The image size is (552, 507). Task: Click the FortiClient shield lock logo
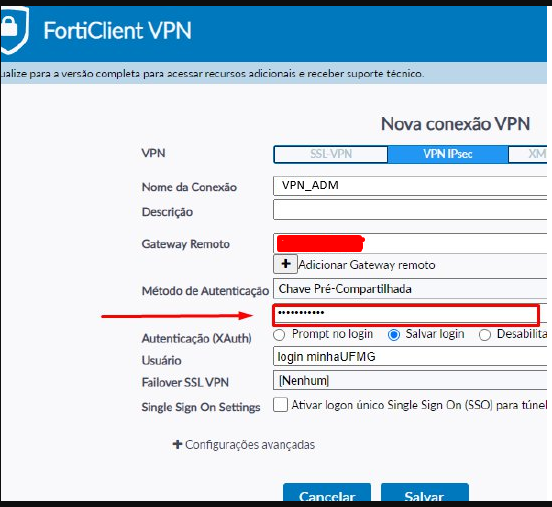pyautogui.click(x=14, y=30)
